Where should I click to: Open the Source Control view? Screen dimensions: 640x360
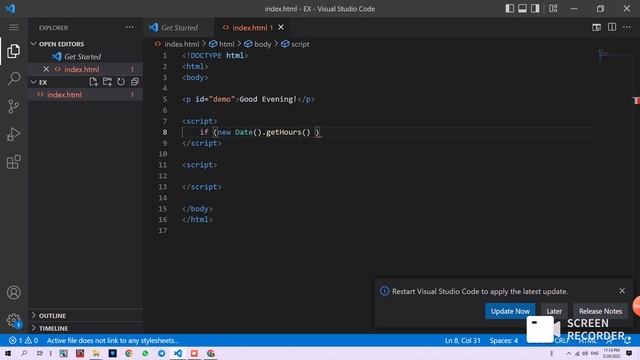tap(13, 106)
